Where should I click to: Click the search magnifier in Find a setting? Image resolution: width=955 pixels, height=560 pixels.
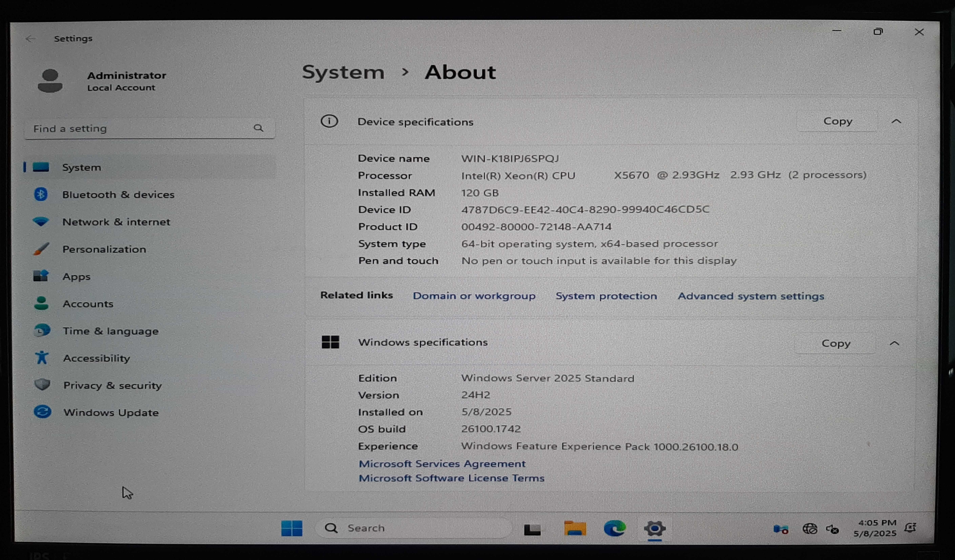258,128
